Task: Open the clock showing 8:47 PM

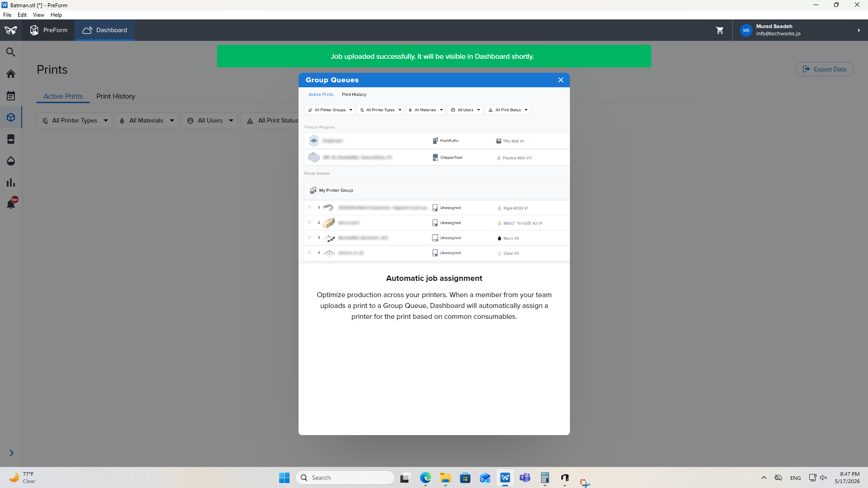Action: click(847, 478)
